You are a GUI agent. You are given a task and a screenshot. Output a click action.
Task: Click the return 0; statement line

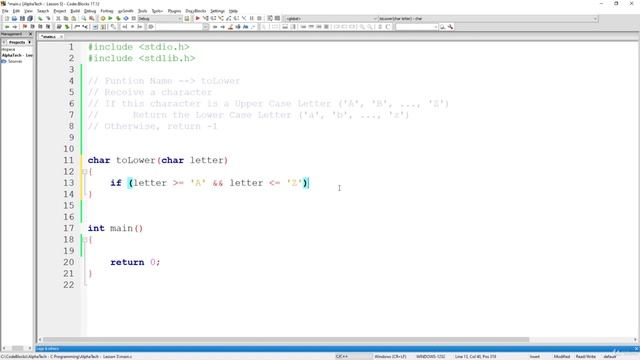[x=135, y=262]
